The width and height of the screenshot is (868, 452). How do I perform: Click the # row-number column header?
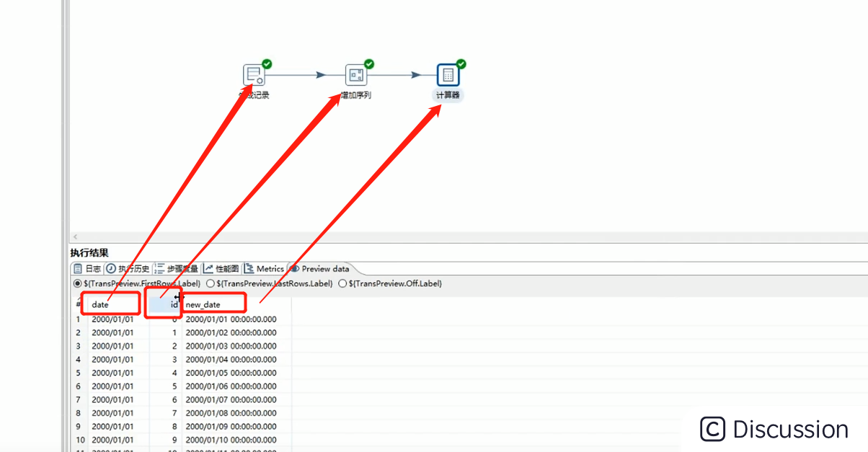[x=79, y=305]
